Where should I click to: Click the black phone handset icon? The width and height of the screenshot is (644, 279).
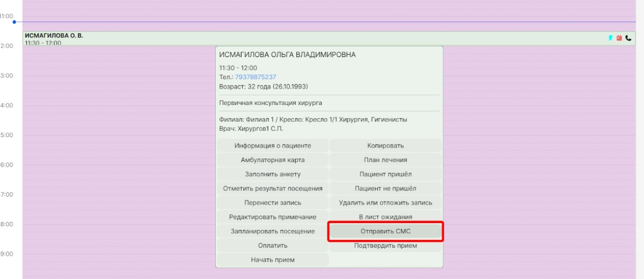(628, 38)
